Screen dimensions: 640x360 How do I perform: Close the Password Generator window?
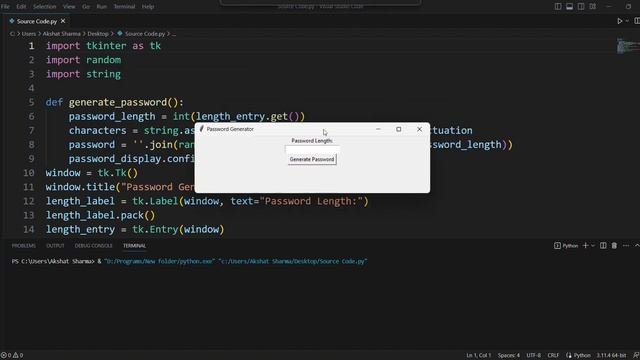pyautogui.click(x=419, y=129)
